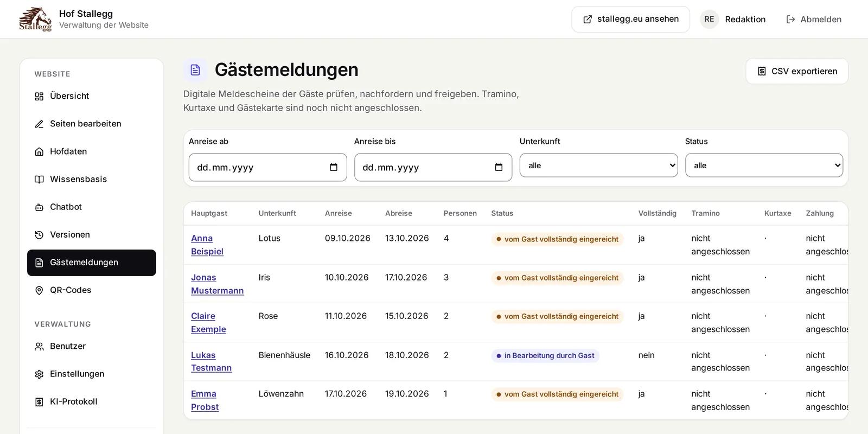Click the gear icon next to Einstellungen

click(39, 374)
